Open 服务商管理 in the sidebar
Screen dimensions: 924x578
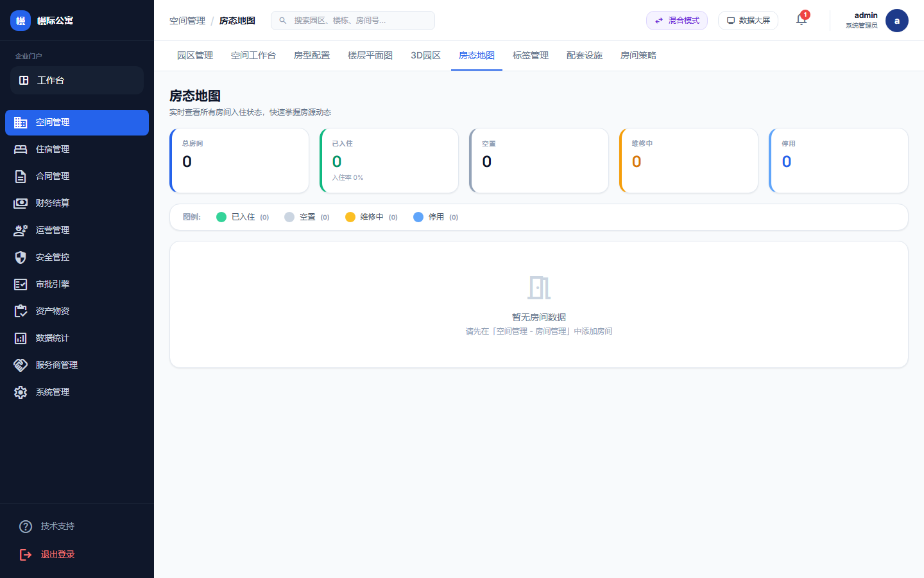click(58, 365)
